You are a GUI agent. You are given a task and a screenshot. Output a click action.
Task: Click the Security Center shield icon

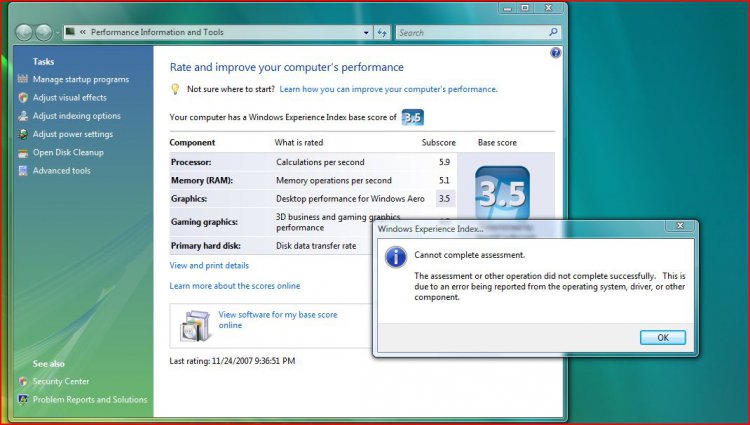(22, 381)
